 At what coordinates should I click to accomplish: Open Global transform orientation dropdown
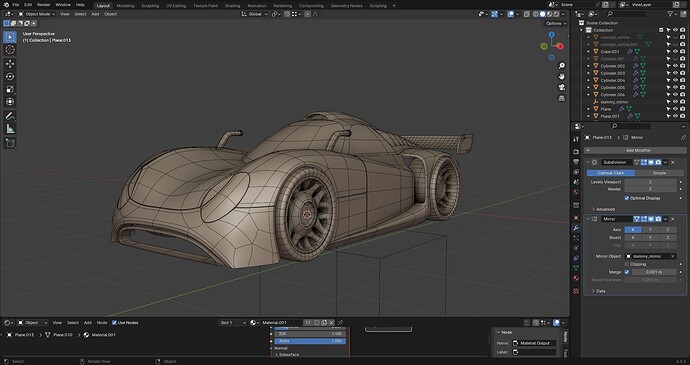(255, 14)
